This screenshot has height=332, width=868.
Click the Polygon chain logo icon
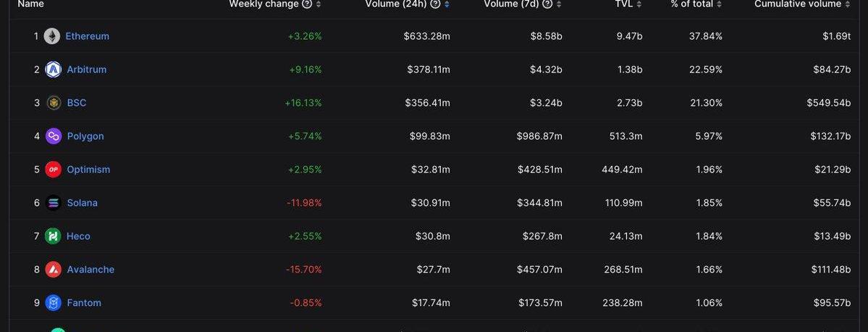pyautogui.click(x=54, y=136)
